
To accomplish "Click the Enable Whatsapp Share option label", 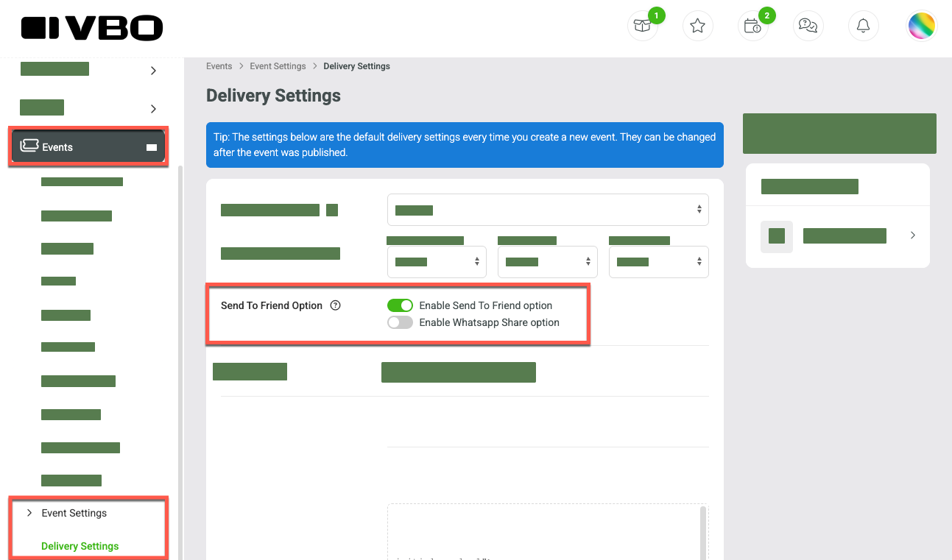I will [490, 322].
